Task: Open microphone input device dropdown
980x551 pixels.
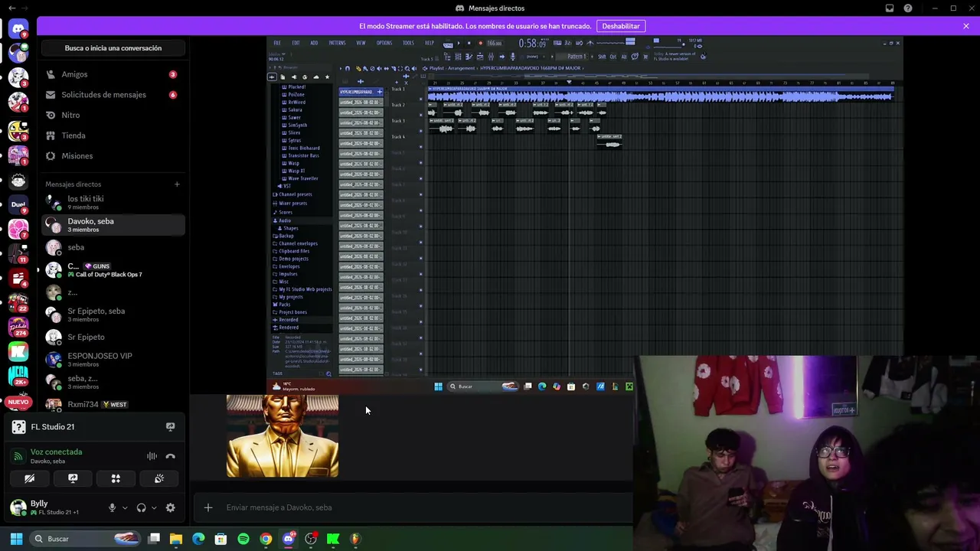Action: pyautogui.click(x=125, y=507)
